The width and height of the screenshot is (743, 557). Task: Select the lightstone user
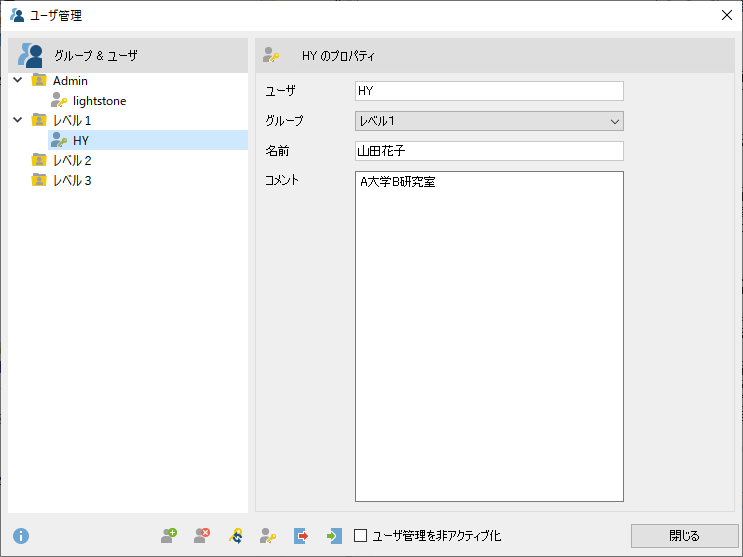point(100,100)
